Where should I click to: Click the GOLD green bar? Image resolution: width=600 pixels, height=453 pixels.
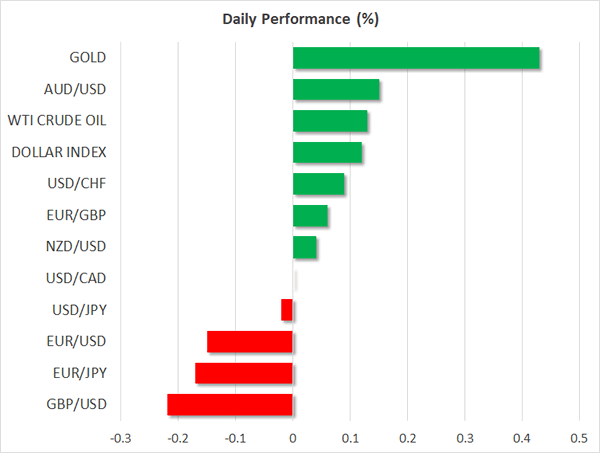click(x=416, y=58)
